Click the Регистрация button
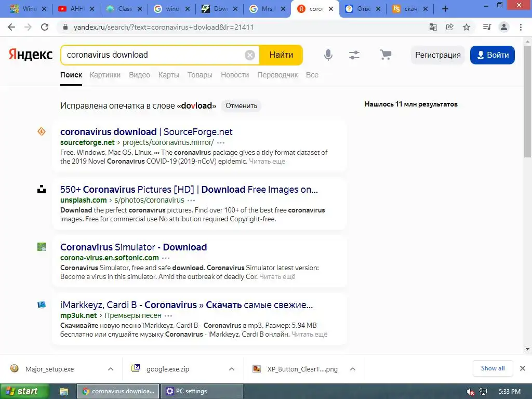The height and width of the screenshot is (399, 532). (x=437, y=55)
